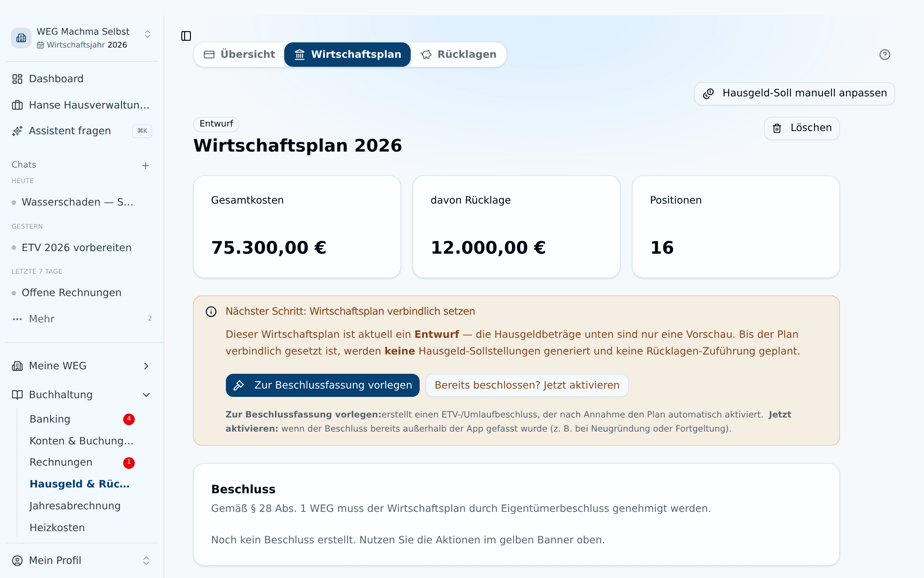Open Banking in the sidebar

(x=50, y=419)
